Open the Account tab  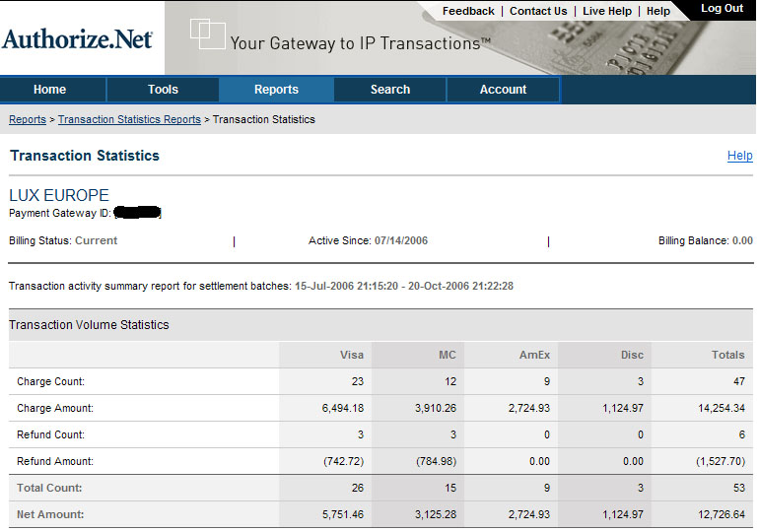pyautogui.click(x=504, y=90)
